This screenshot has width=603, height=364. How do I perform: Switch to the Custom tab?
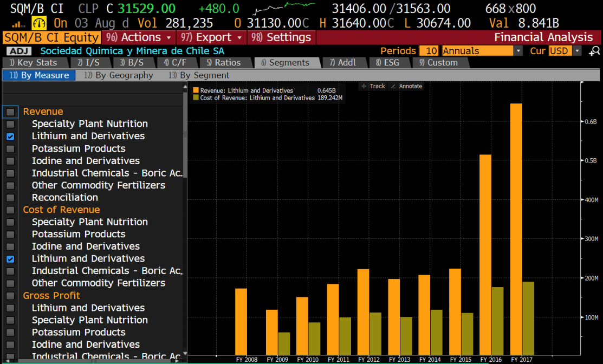tap(439, 63)
